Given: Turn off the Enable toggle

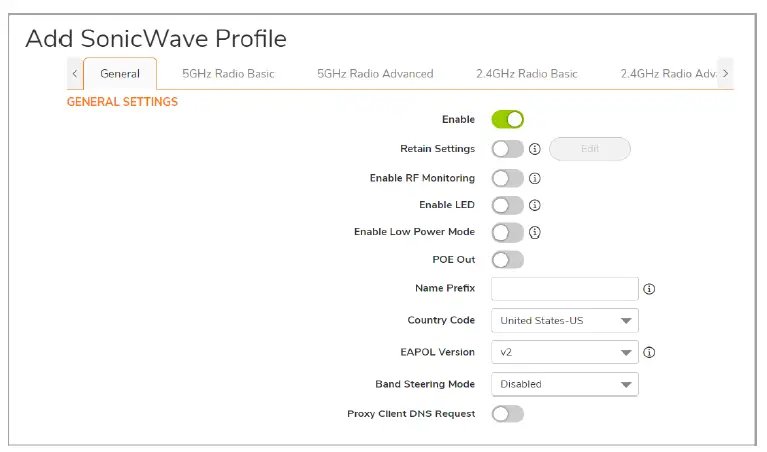Looking at the screenshot, I should pyautogui.click(x=507, y=120).
